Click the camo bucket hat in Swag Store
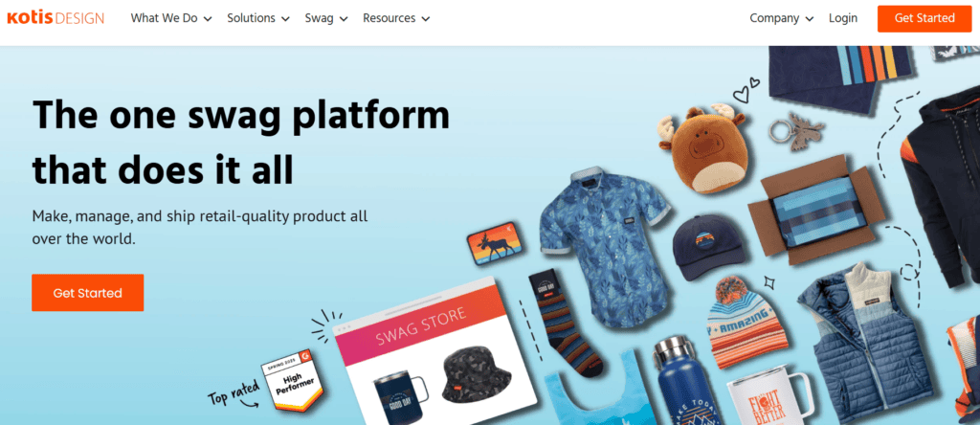 pos(477,375)
